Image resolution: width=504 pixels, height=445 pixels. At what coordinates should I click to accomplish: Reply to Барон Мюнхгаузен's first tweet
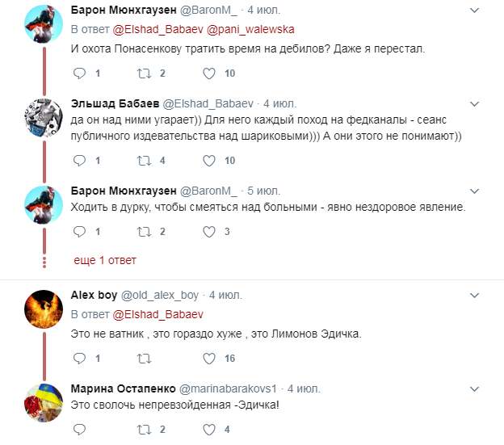(79, 73)
